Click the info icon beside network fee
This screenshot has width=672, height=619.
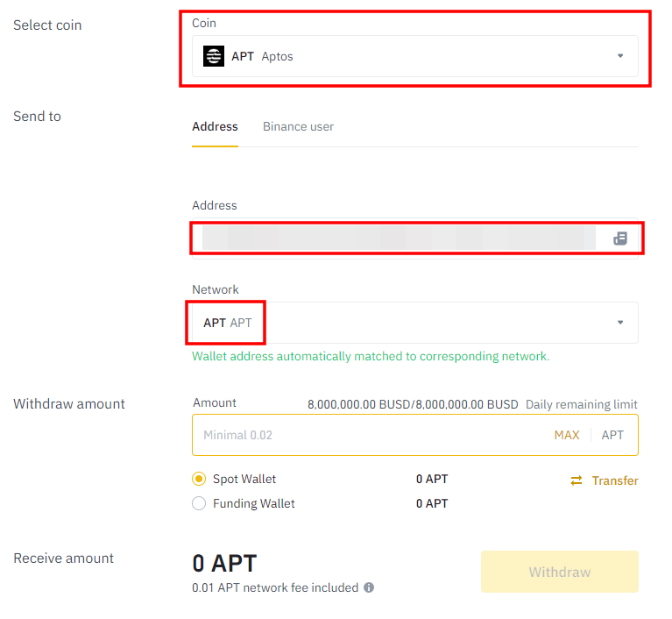pyautogui.click(x=369, y=587)
